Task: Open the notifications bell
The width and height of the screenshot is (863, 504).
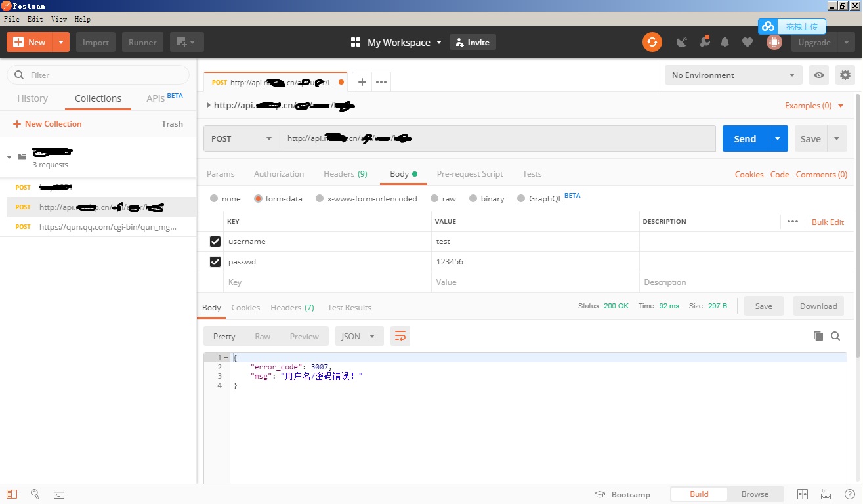Action: (725, 43)
